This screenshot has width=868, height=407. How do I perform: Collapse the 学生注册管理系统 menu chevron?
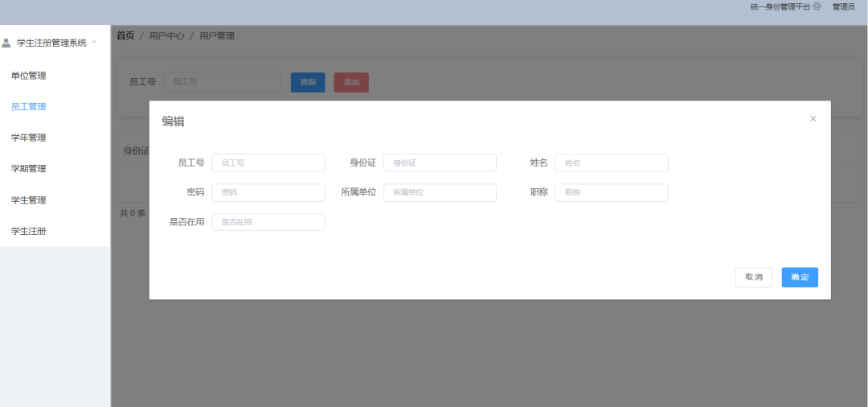(x=94, y=42)
